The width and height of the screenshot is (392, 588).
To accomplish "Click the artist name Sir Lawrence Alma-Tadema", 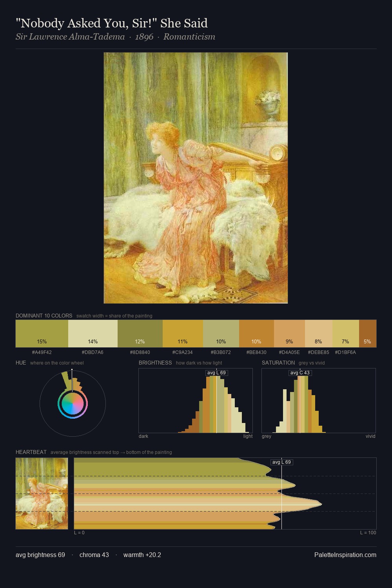I will click(x=70, y=37).
